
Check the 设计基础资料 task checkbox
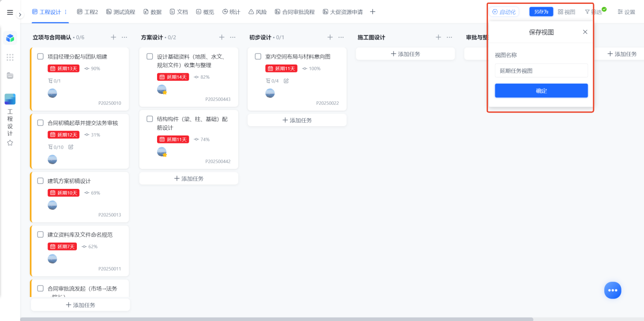[x=150, y=56]
